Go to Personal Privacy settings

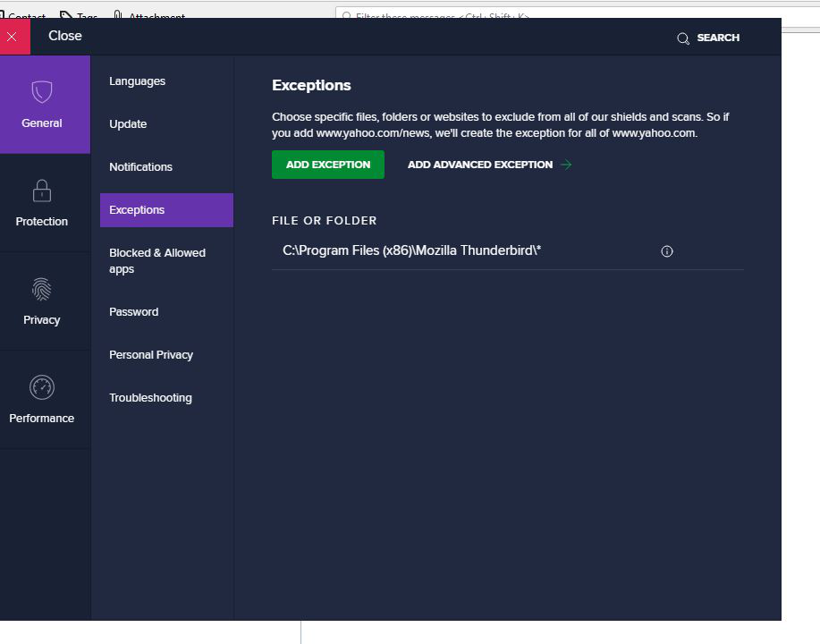[x=151, y=355]
